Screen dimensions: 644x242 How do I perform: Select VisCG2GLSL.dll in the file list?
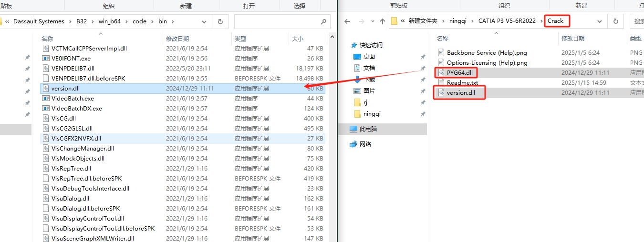point(72,128)
